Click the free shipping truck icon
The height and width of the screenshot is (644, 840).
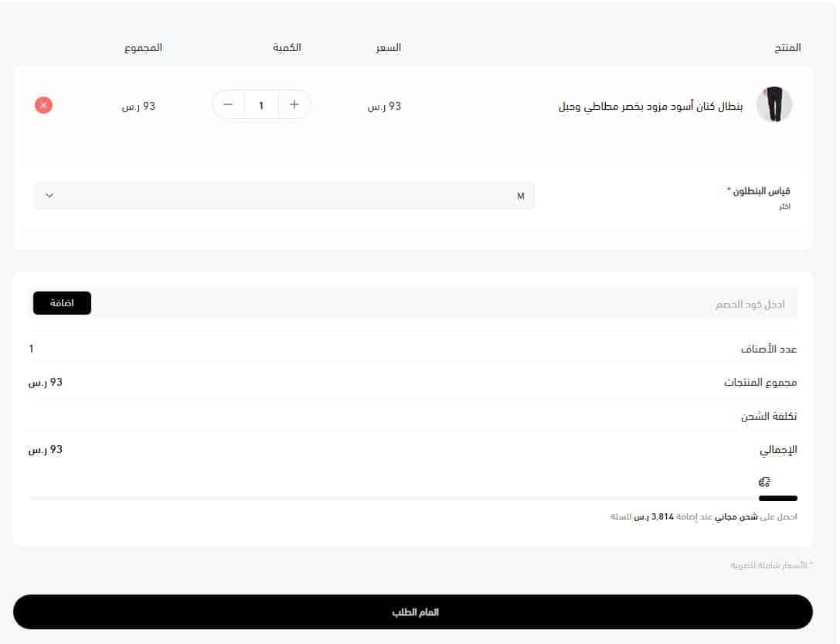tap(764, 482)
